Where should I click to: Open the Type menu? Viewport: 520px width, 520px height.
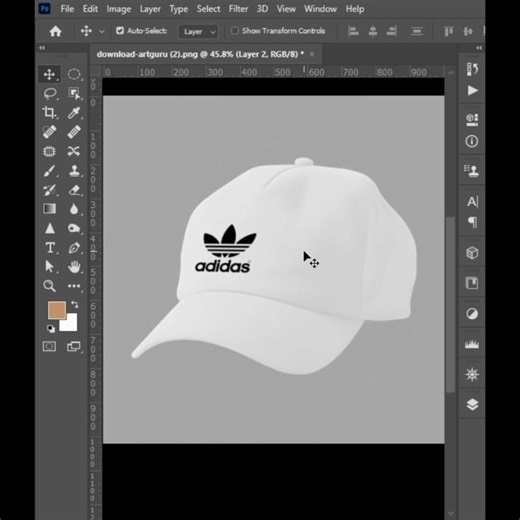click(x=179, y=9)
